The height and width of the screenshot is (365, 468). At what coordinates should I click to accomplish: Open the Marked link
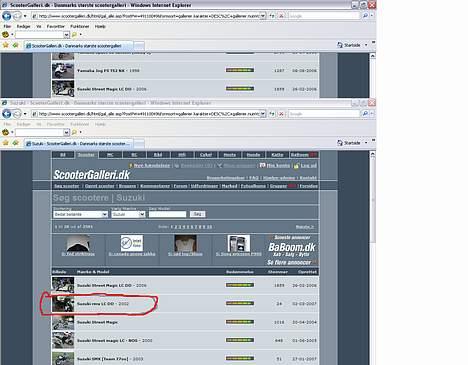click(230, 186)
